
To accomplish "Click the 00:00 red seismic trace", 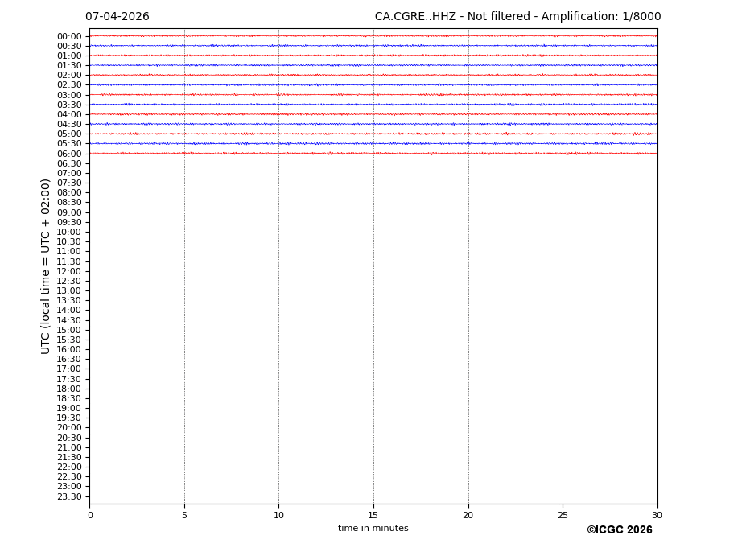I will click(373, 35).
